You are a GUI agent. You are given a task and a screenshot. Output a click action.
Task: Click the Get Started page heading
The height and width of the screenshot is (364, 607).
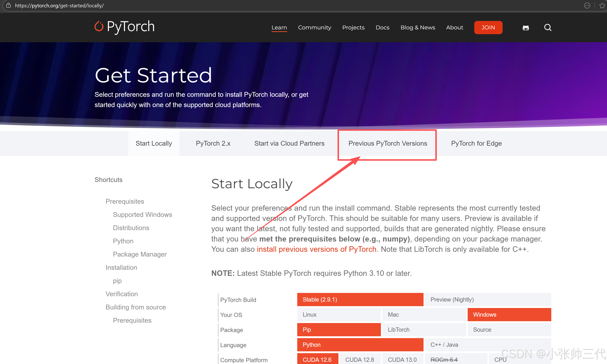pos(153,75)
